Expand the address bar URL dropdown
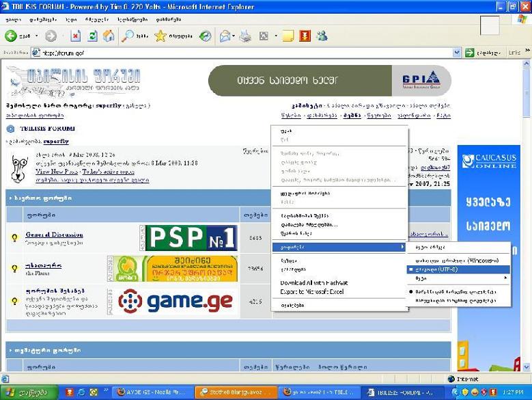Screen dimensions: 532x400 (457, 53)
